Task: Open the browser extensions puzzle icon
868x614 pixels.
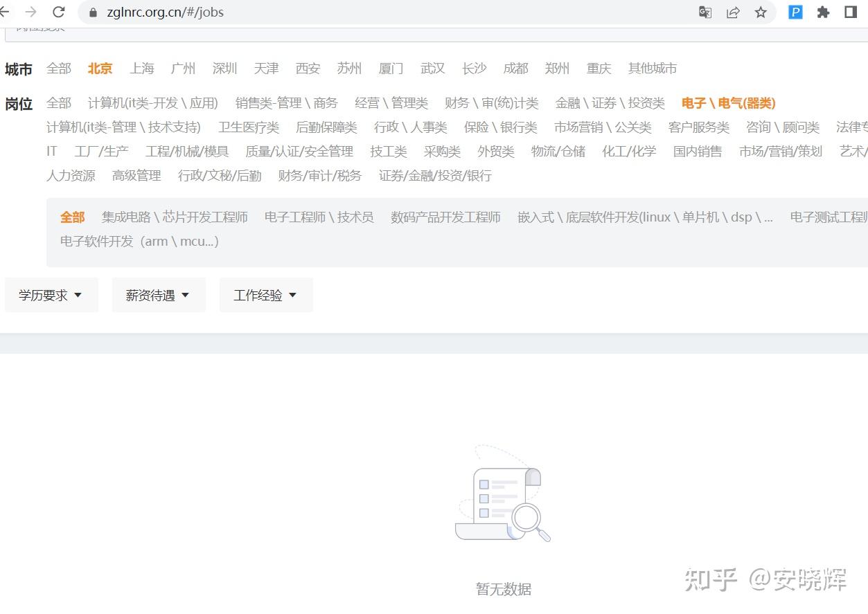Action: click(823, 12)
